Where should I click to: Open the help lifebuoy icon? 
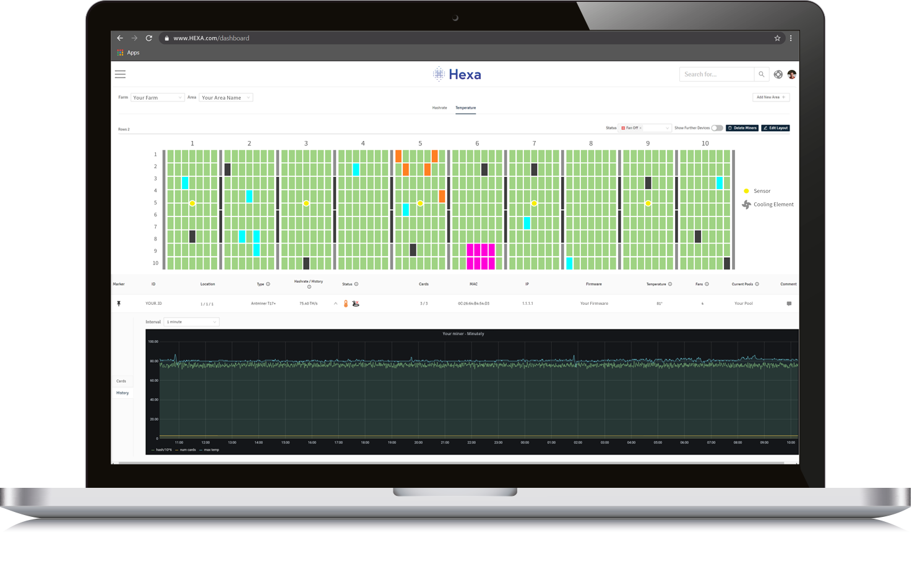pyautogui.click(x=778, y=74)
